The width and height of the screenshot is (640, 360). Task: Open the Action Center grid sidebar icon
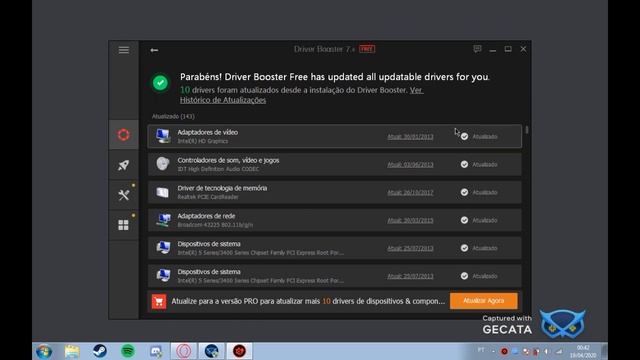[x=124, y=225]
